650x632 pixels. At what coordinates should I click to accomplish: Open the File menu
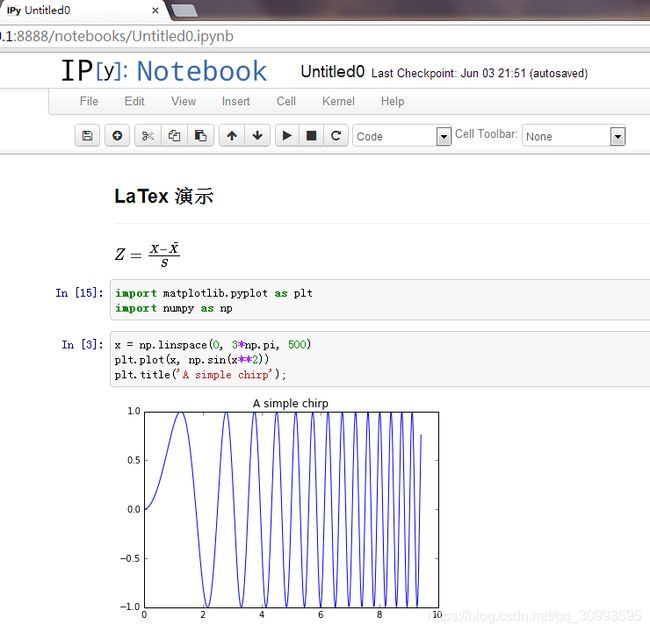[89, 101]
